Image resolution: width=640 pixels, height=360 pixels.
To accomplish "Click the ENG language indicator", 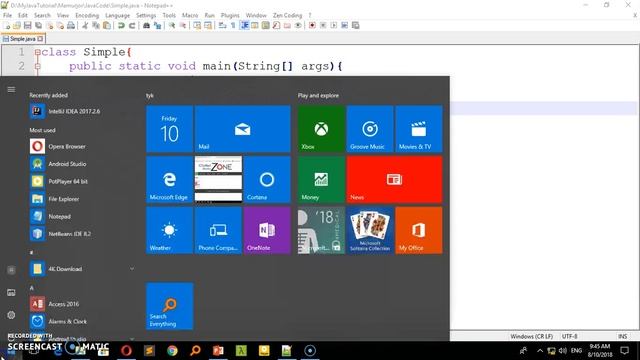I will coord(576,351).
